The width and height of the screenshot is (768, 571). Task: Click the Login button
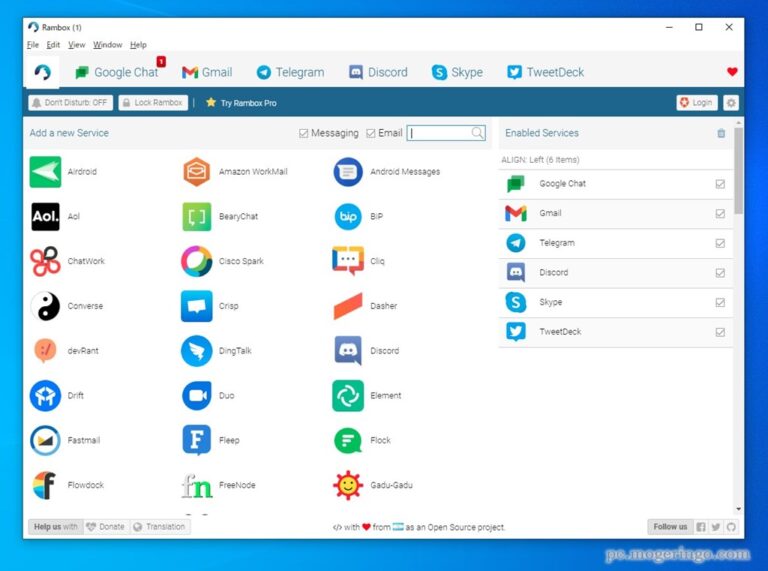click(x=696, y=103)
